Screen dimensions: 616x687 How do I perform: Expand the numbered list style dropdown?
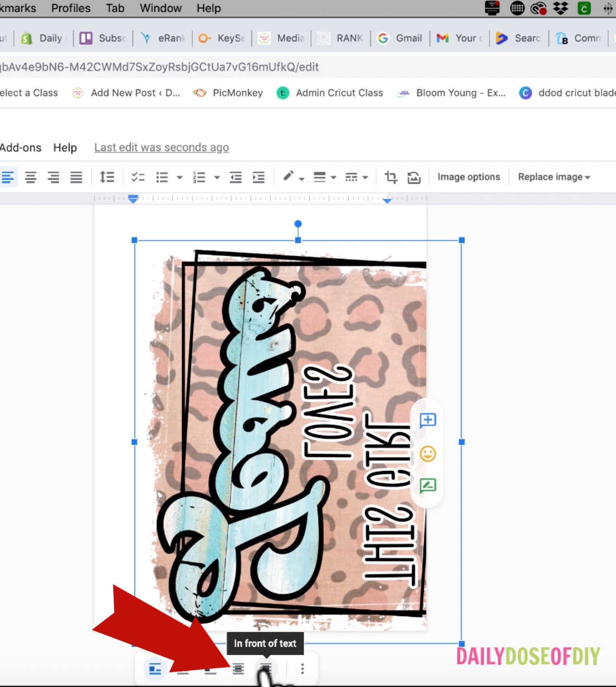pyautogui.click(x=217, y=177)
